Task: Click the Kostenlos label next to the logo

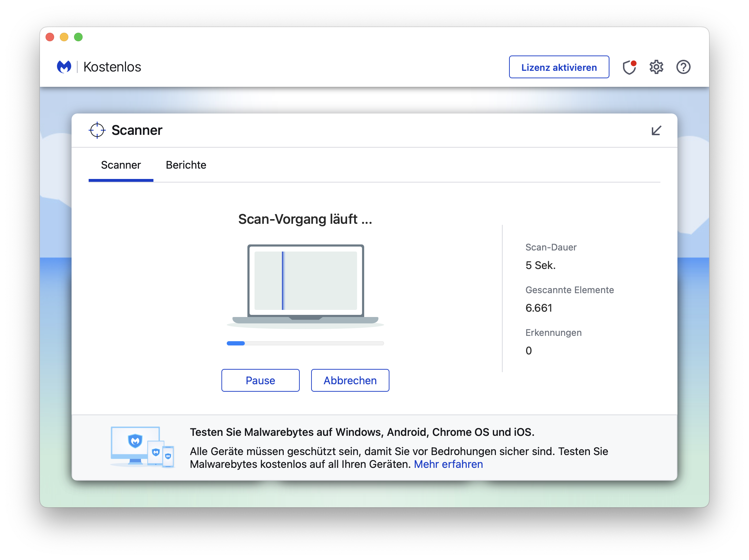Action: 112,67
